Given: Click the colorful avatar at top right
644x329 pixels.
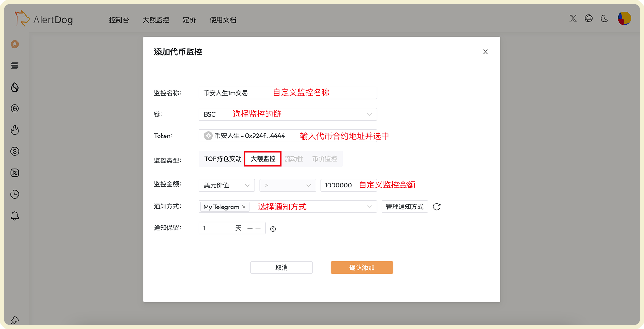Looking at the screenshot, I should tap(624, 18).
